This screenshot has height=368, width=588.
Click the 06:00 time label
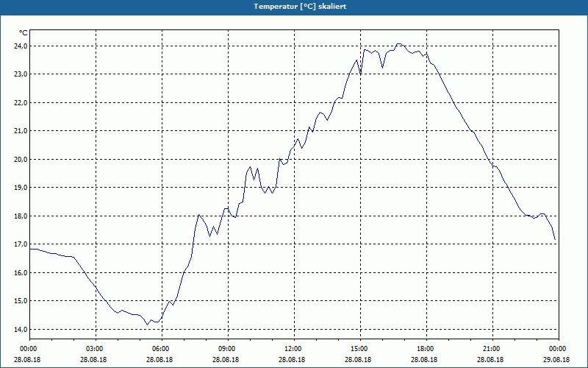[160, 349]
